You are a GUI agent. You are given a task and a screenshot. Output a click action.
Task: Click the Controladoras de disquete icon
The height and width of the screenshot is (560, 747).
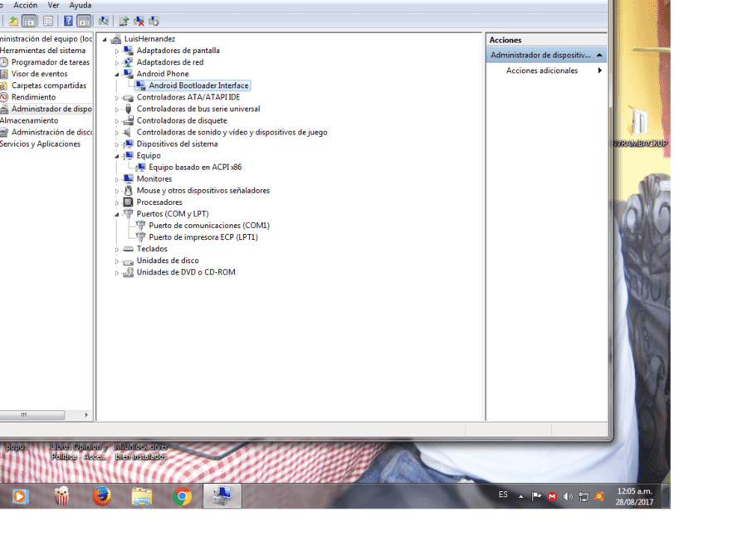128,120
